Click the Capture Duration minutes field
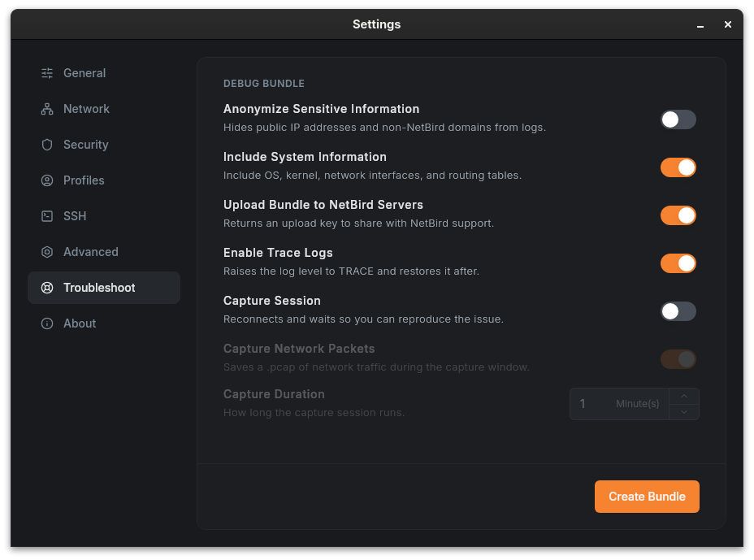The image size is (754, 560). pyautogui.click(x=619, y=404)
